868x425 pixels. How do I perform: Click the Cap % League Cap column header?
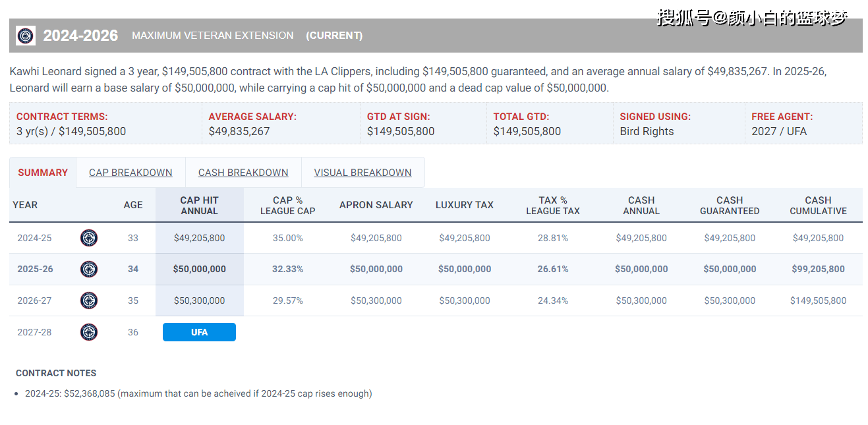pos(288,206)
